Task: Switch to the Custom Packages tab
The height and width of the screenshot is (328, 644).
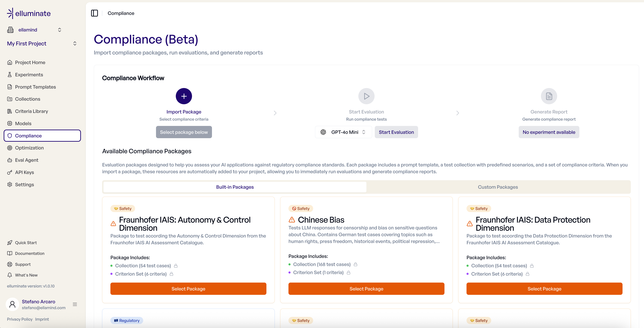Action: (x=498, y=187)
